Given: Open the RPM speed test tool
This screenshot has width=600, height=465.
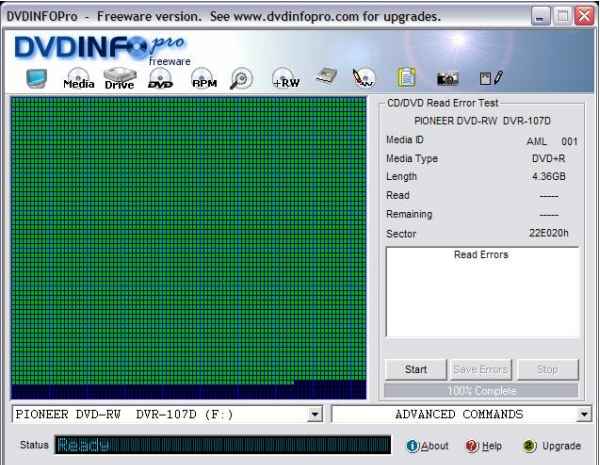Looking at the screenshot, I should (204, 78).
